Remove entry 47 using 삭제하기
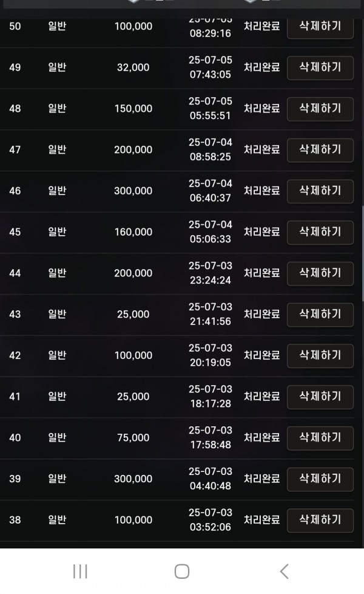The image size is (364, 594). point(320,150)
